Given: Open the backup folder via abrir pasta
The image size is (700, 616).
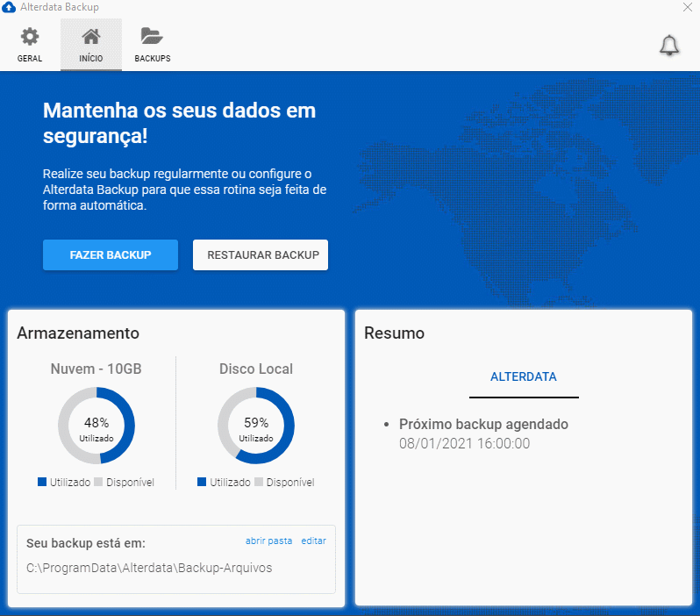Looking at the screenshot, I should (x=268, y=541).
